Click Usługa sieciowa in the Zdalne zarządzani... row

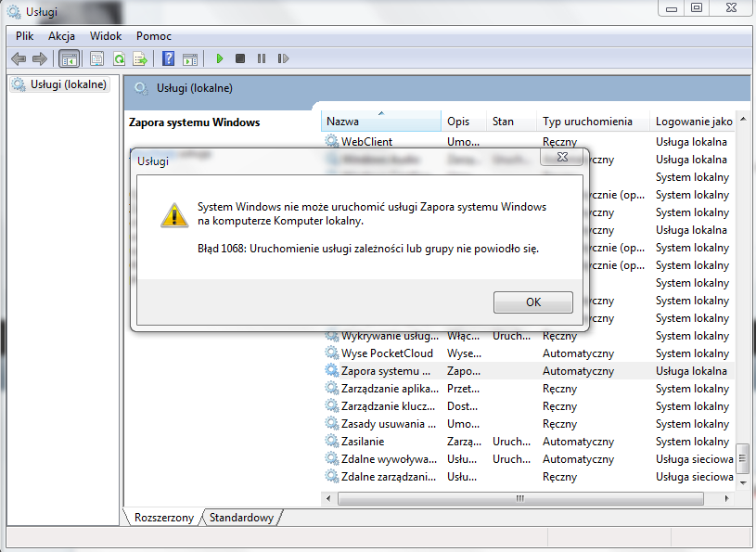pos(694,477)
